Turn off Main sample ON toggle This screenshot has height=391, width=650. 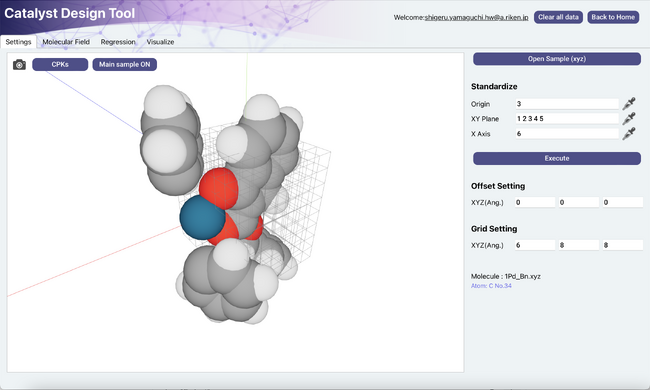124,64
